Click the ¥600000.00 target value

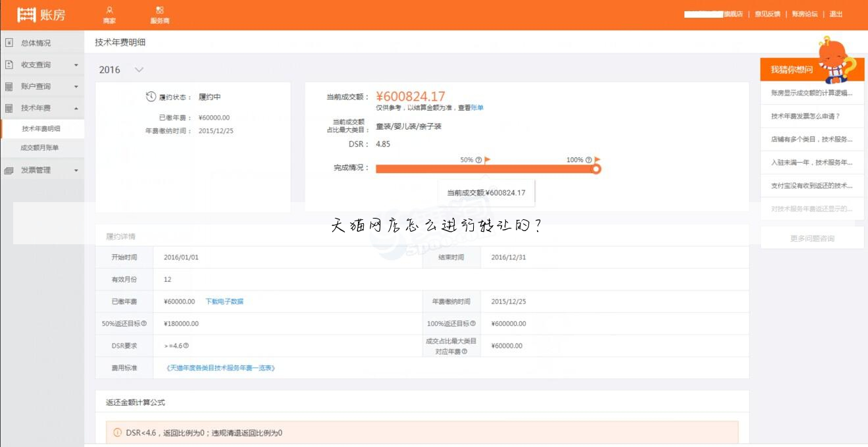[x=508, y=324]
